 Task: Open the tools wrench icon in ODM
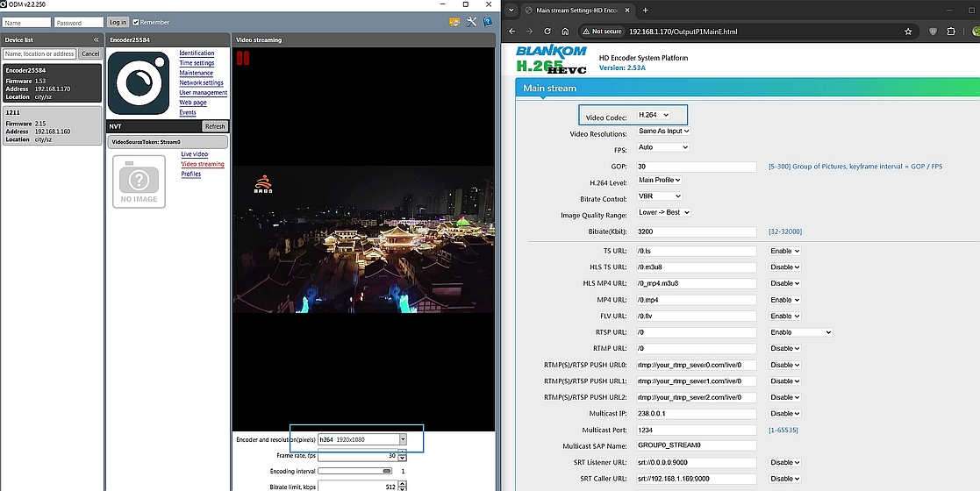pyautogui.click(x=471, y=22)
